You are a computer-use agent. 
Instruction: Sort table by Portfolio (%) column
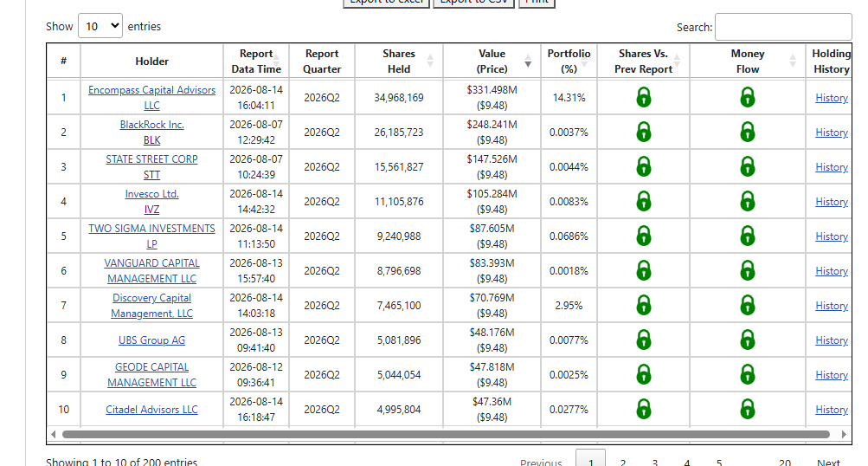point(569,61)
